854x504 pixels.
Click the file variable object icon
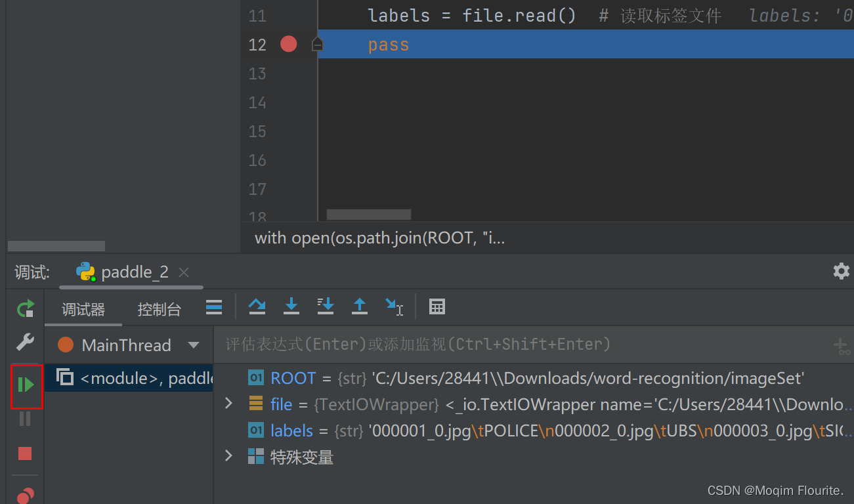(256, 404)
